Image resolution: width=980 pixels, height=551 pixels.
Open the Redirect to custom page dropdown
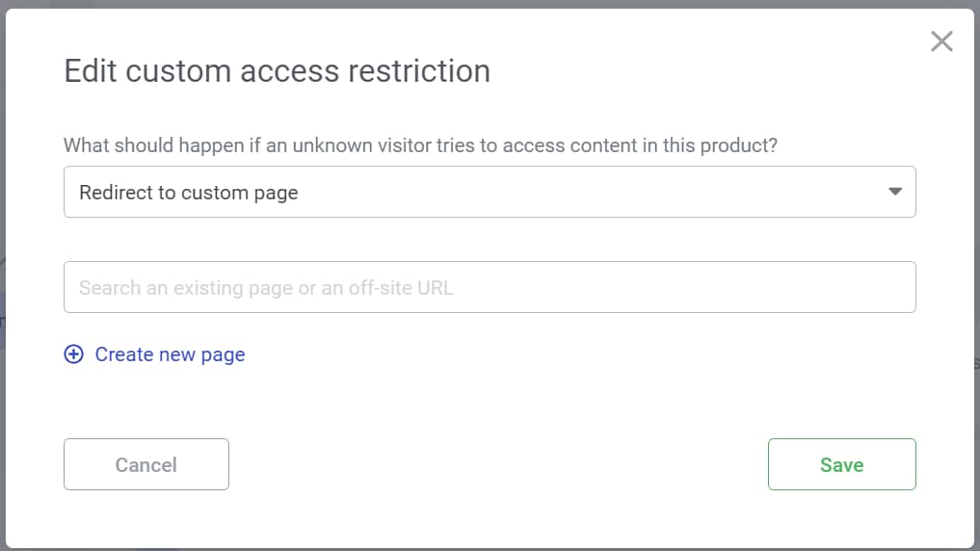(489, 192)
